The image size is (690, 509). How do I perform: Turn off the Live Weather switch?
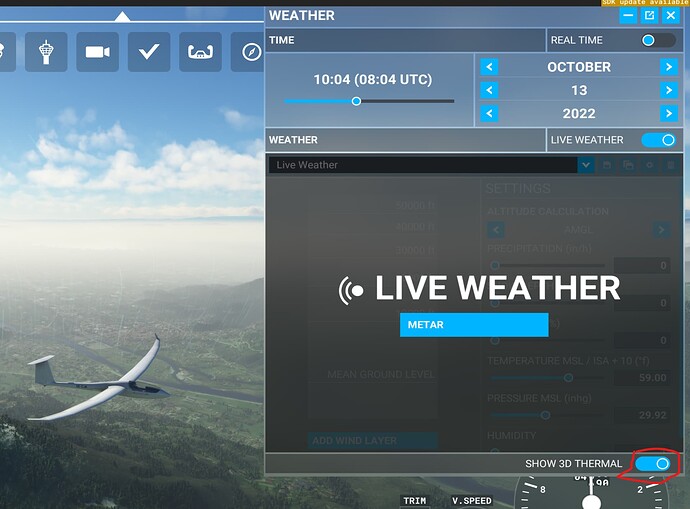click(658, 140)
